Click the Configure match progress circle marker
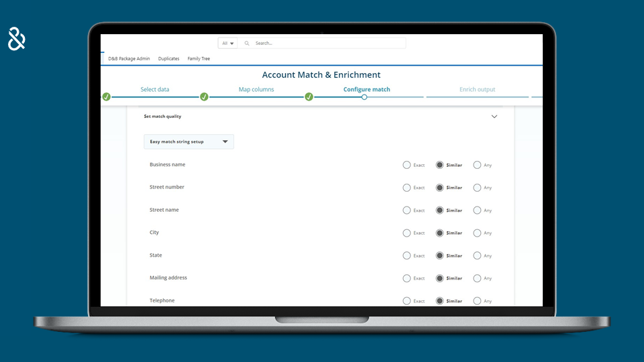The width and height of the screenshot is (644, 362). coord(364,97)
